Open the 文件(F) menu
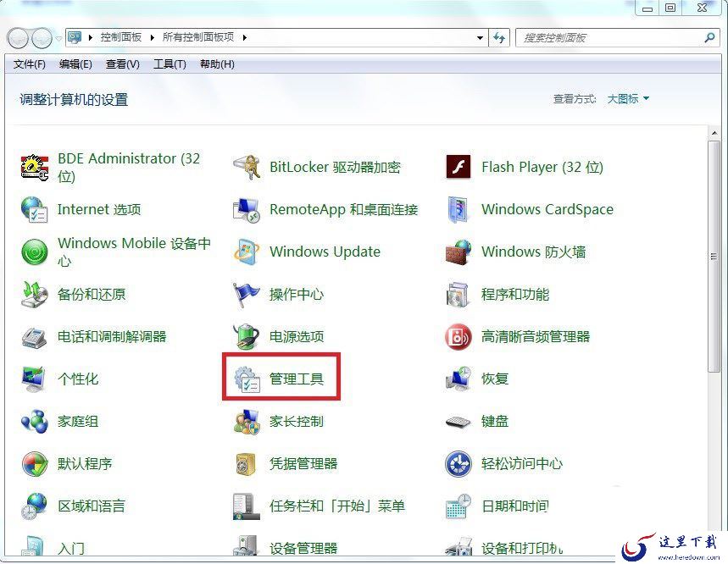 point(30,64)
